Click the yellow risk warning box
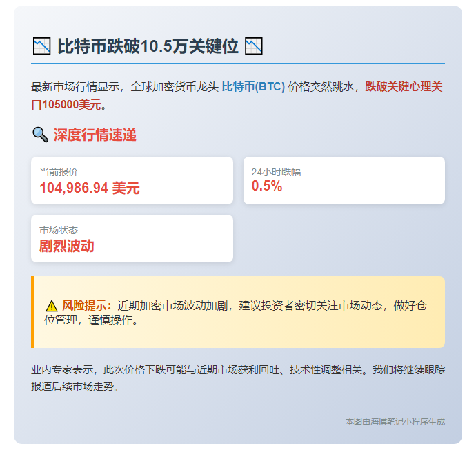Screen dimensions: 476x466 pyautogui.click(x=238, y=312)
